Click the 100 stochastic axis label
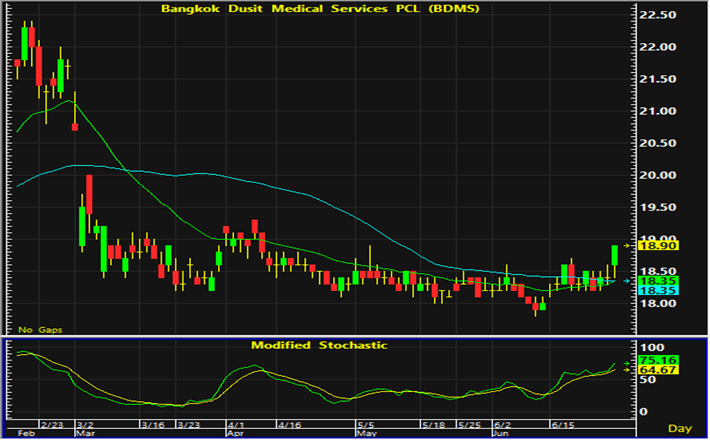The image size is (710, 440). coord(651,348)
